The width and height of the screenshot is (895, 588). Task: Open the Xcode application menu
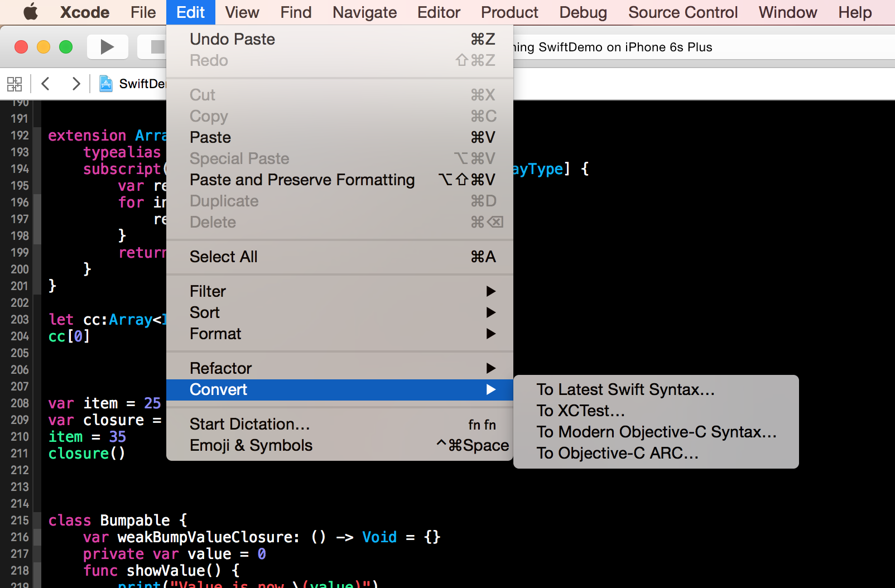click(x=85, y=12)
